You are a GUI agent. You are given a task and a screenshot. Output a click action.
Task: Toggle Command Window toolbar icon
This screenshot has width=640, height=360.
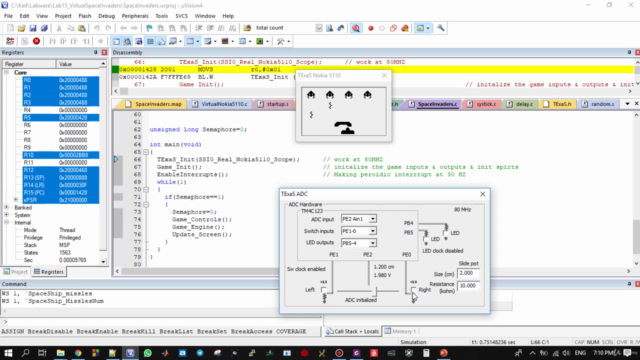[x=116, y=41]
